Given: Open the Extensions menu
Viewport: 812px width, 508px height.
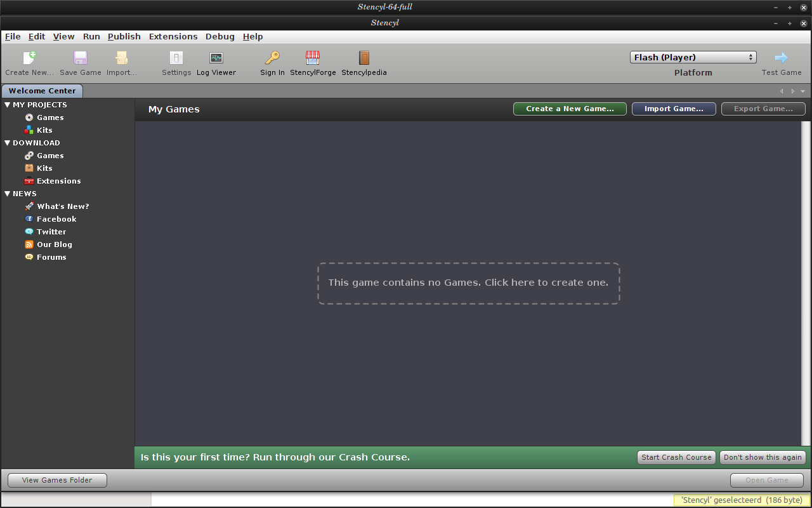Looking at the screenshot, I should click(173, 36).
